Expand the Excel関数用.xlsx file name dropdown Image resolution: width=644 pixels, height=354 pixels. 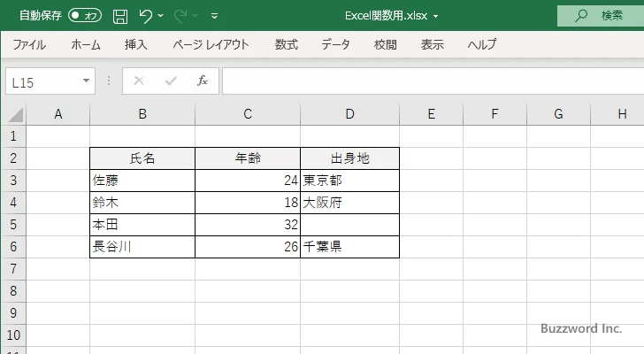(436, 17)
